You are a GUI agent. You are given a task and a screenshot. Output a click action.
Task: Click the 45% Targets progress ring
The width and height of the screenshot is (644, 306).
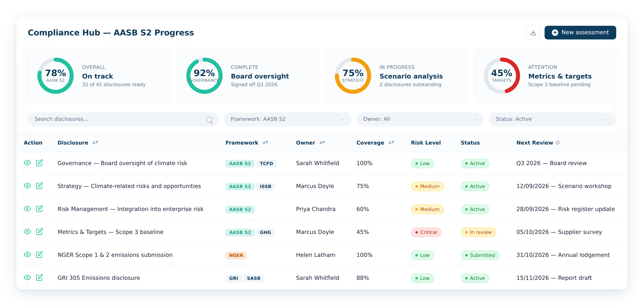tap(502, 76)
